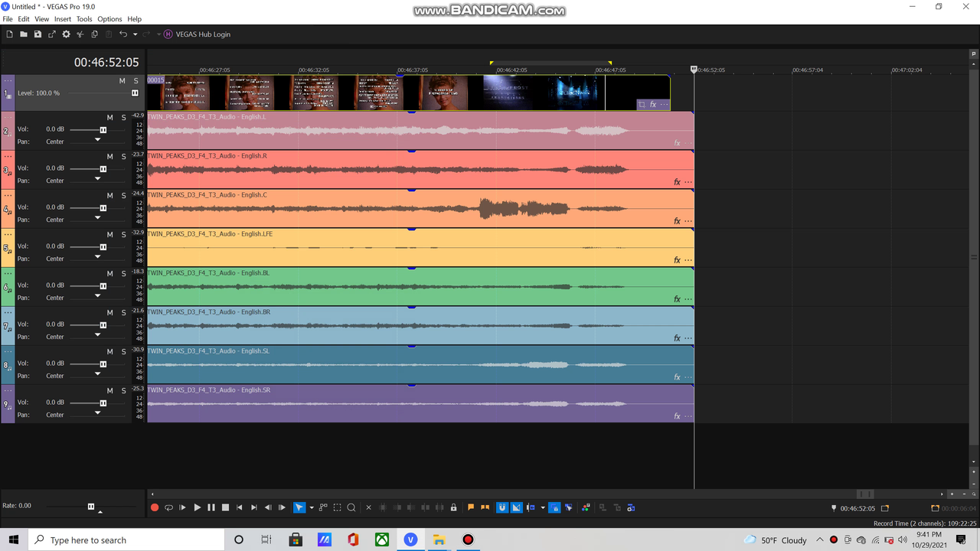The image size is (980, 551).
Task: Mute audio track 6 English.BL
Action: coord(109,274)
